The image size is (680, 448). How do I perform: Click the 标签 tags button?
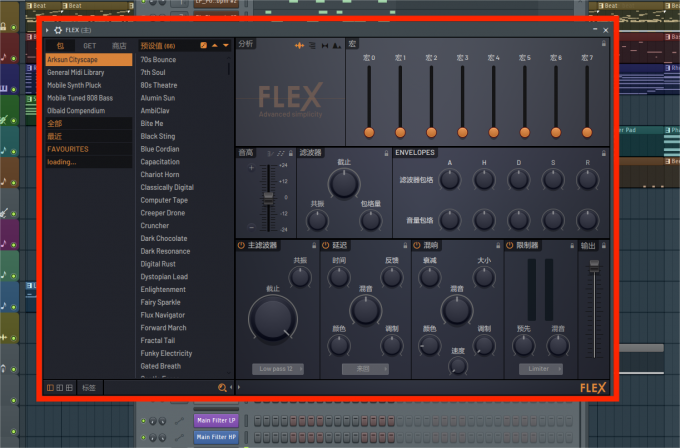point(89,388)
